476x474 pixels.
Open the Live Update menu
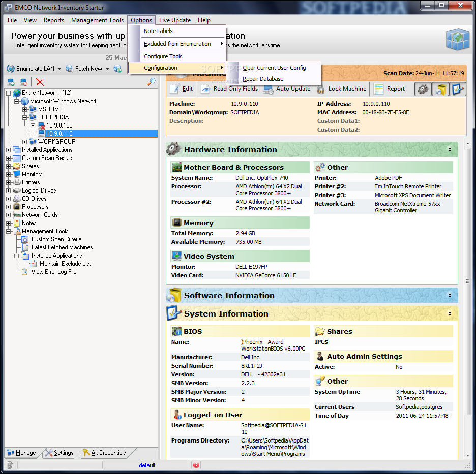tap(174, 20)
